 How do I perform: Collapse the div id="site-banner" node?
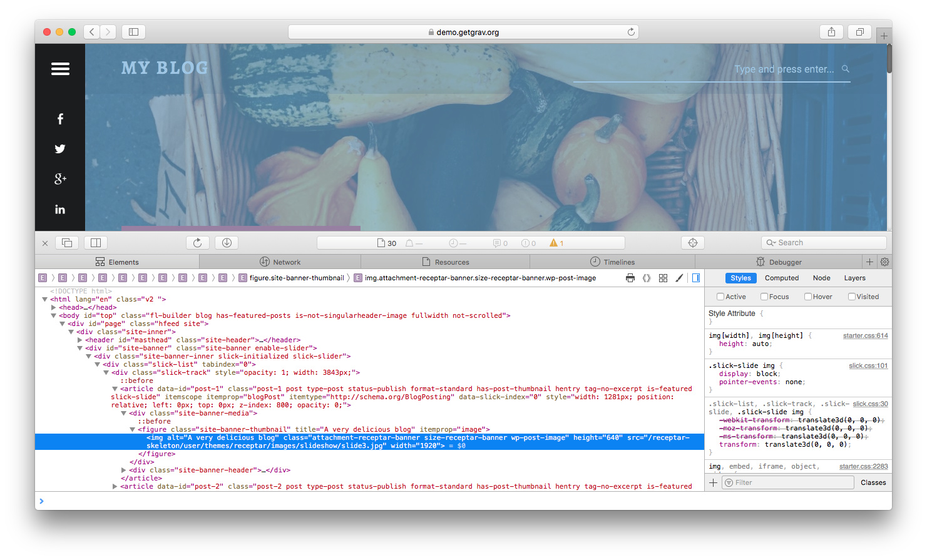79,348
